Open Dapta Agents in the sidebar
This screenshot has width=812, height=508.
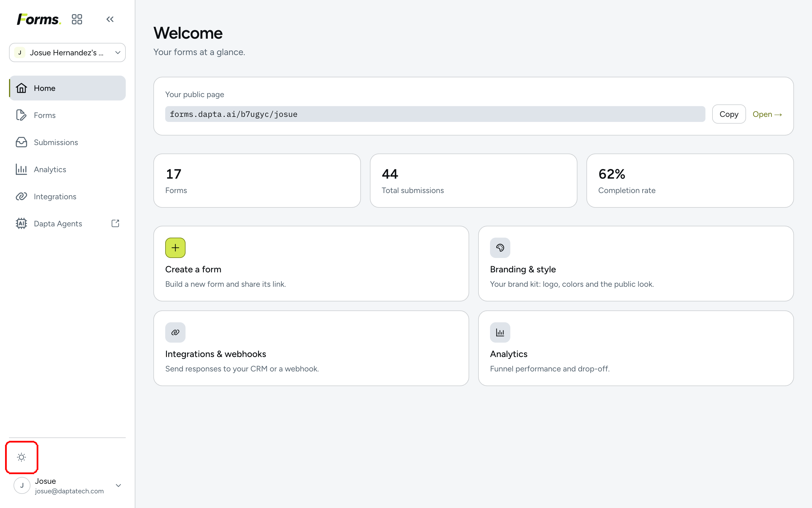click(67, 224)
